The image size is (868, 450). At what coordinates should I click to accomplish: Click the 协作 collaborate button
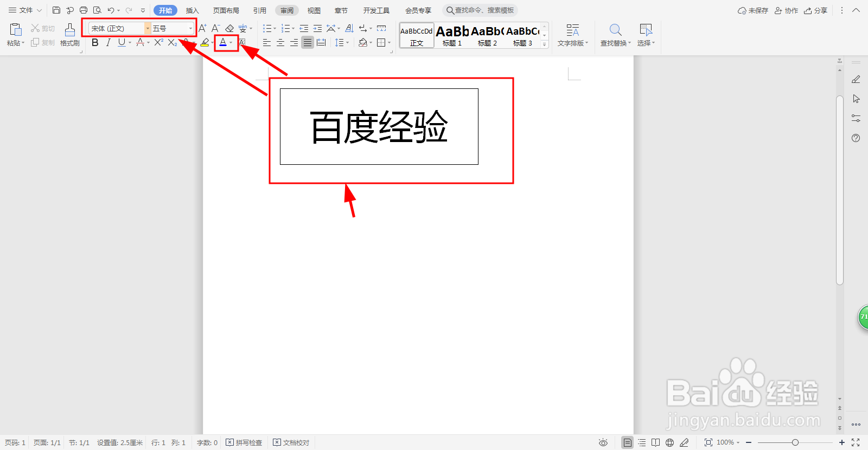point(786,10)
